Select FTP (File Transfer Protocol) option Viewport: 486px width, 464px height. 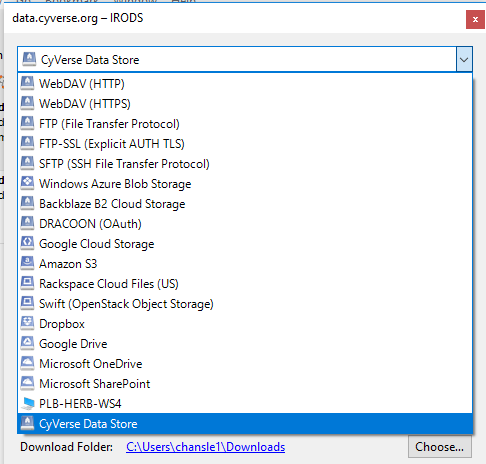245,123
